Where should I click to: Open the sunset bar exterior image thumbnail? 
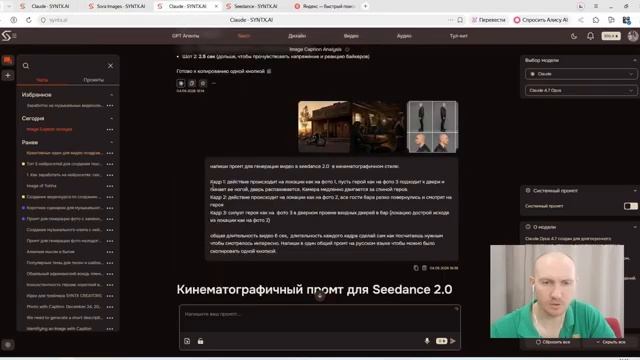pyautogui.click(x=324, y=127)
